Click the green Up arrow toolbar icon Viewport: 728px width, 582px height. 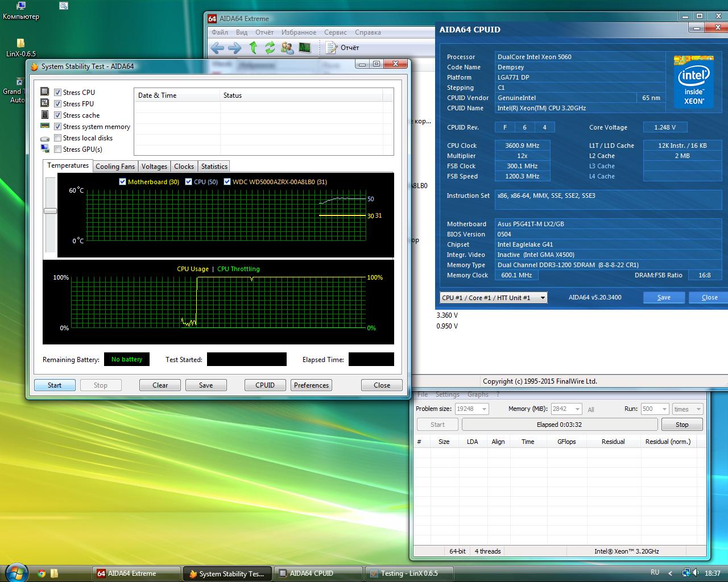coord(253,48)
